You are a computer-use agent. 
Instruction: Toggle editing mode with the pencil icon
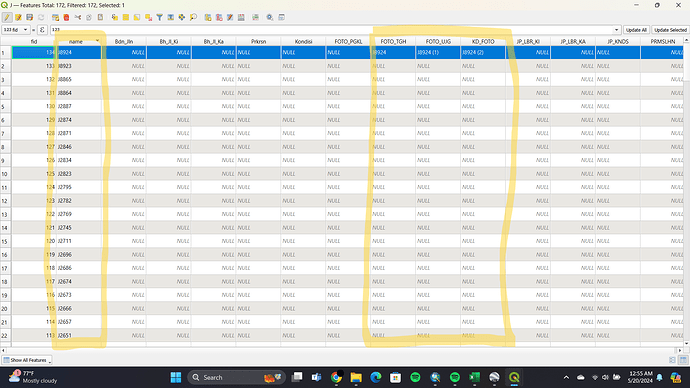click(x=7, y=18)
